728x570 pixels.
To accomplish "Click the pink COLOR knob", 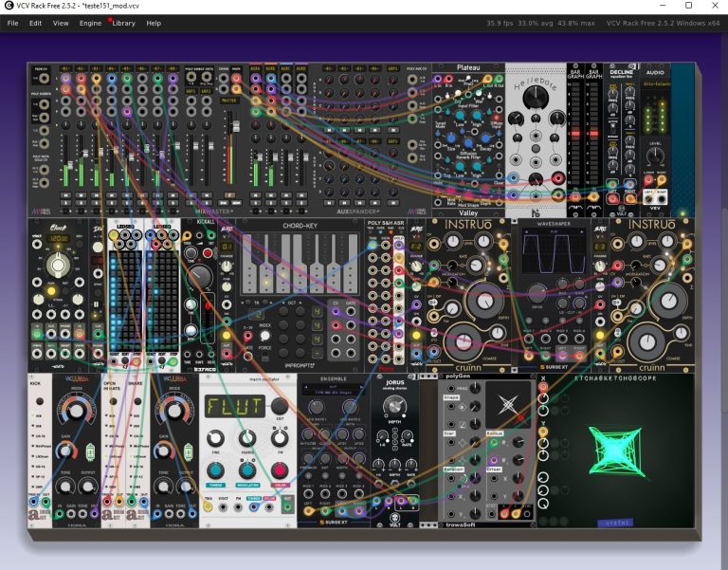I will pyautogui.click(x=279, y=470).
